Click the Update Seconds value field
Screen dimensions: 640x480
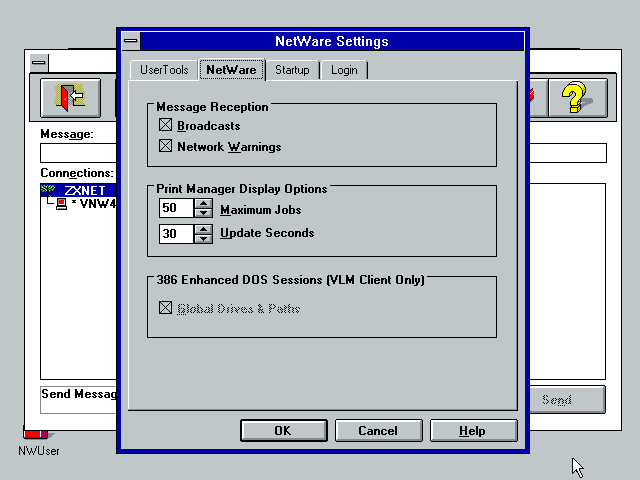point(176,234)
